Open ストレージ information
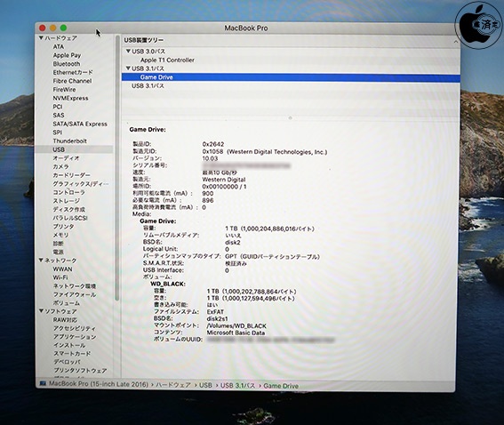Image resolution: width=504 pixels, height=425 pixels. click(x=66, y=201)
